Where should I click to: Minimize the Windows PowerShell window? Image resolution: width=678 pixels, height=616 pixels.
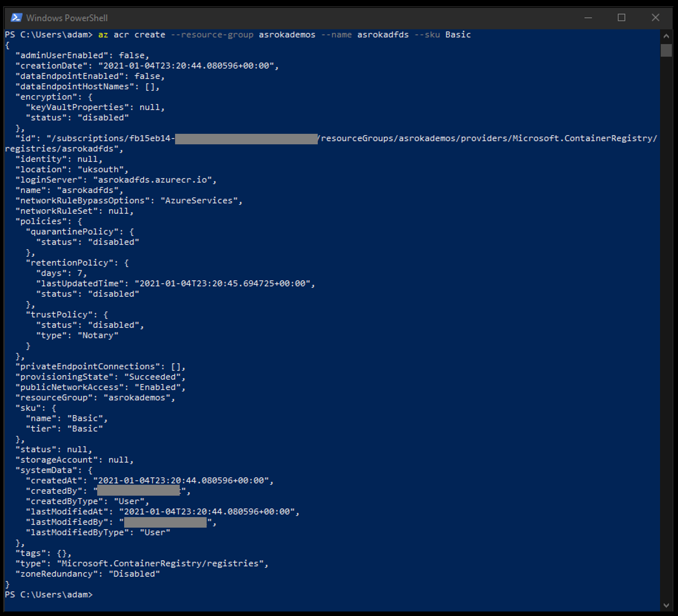coord(588,18)
